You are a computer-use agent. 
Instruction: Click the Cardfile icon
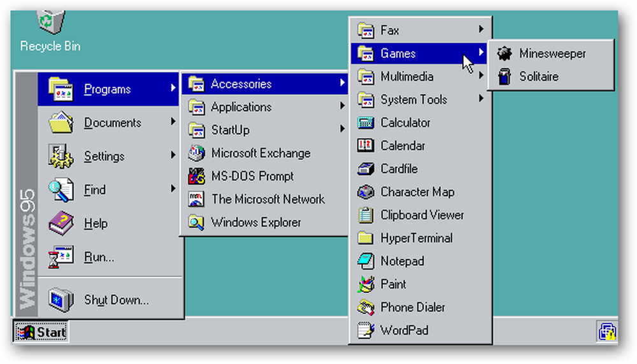coord(366,169)
